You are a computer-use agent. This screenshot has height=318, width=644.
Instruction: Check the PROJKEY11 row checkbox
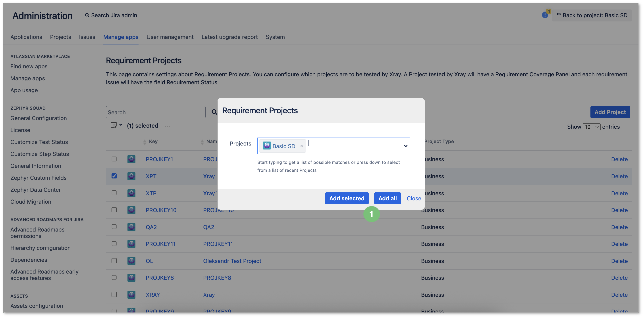[x=114, y=243]
